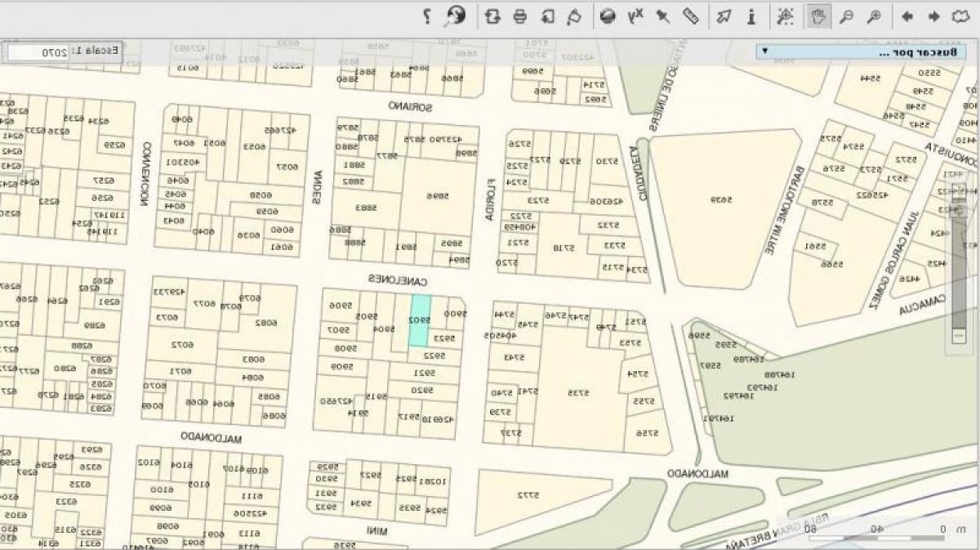Go to the next map view arrow

click(906, 16)
